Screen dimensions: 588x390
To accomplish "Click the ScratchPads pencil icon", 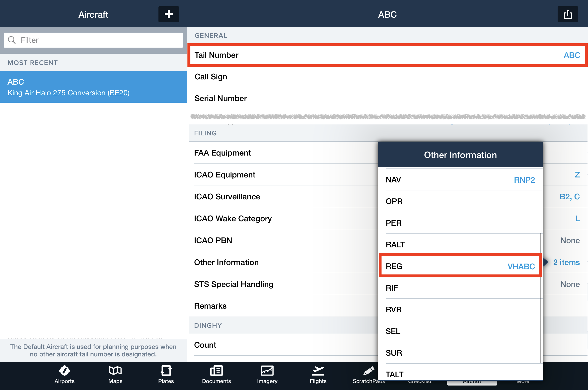I will [369, 371].
